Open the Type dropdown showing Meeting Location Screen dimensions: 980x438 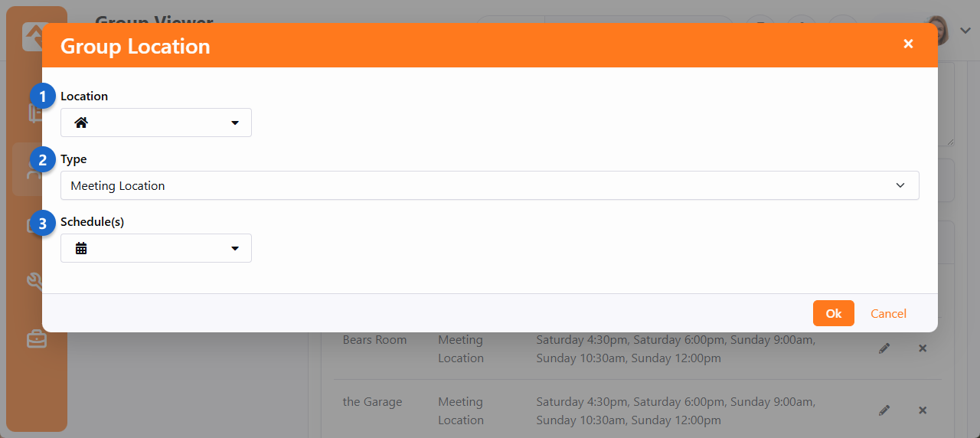(x=489, y=185)
